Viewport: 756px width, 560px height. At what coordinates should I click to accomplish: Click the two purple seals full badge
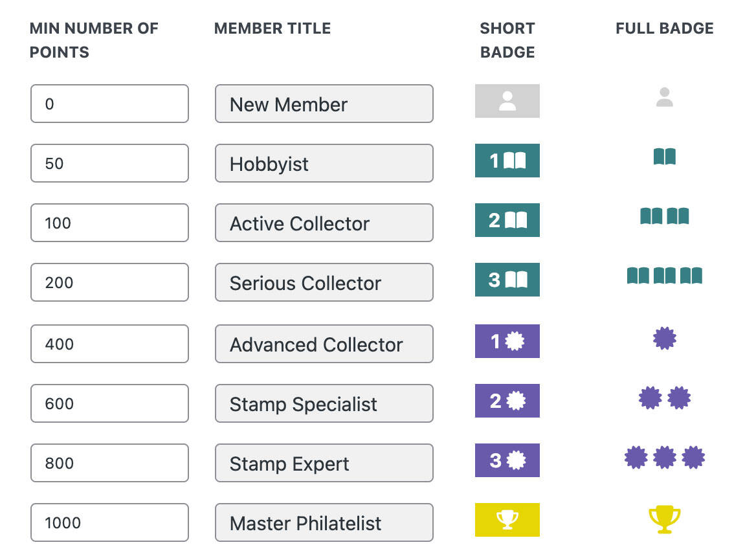664,398
